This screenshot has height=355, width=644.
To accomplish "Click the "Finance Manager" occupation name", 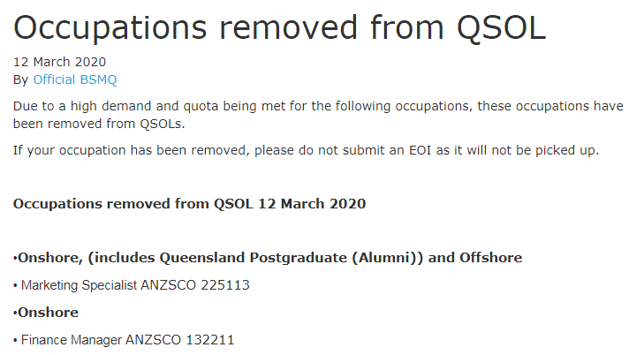I will (68, 340).
